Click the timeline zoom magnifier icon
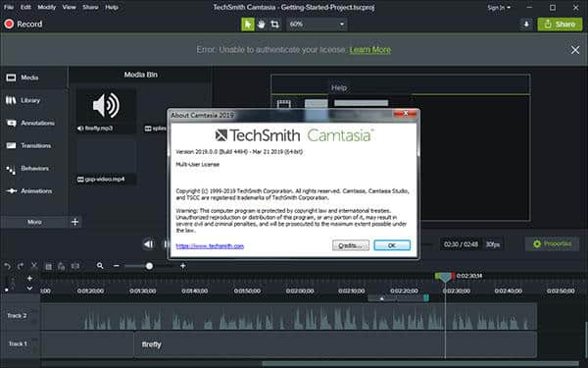This screenshot has height=368, width=588. click(100, 266)
